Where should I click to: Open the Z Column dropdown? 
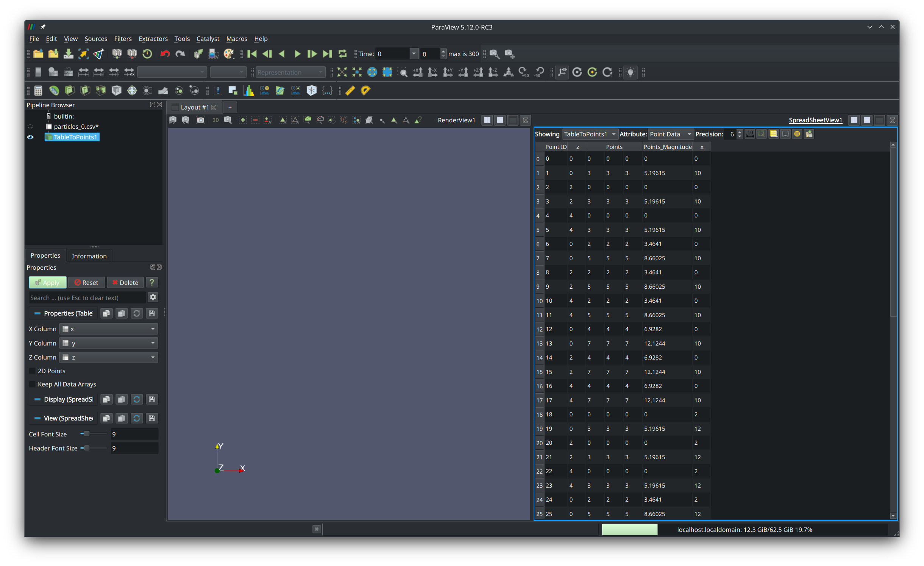tap(109, 357)
